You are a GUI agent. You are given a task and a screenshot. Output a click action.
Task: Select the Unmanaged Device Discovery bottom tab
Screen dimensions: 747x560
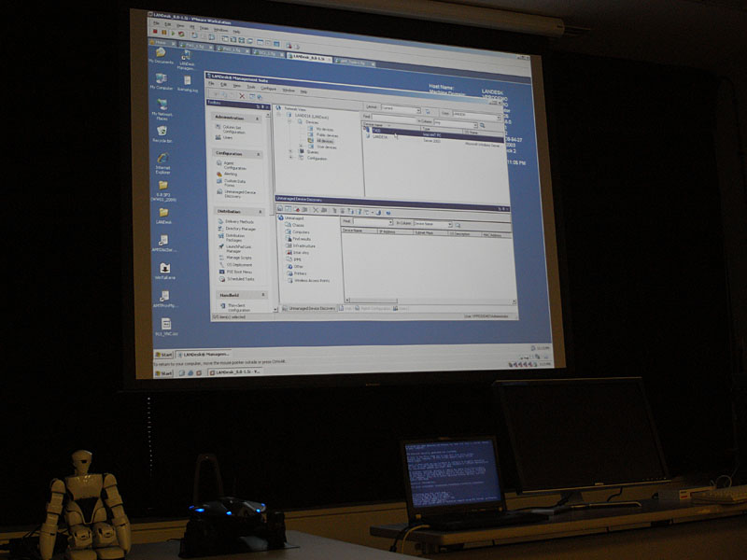point(309,308)
